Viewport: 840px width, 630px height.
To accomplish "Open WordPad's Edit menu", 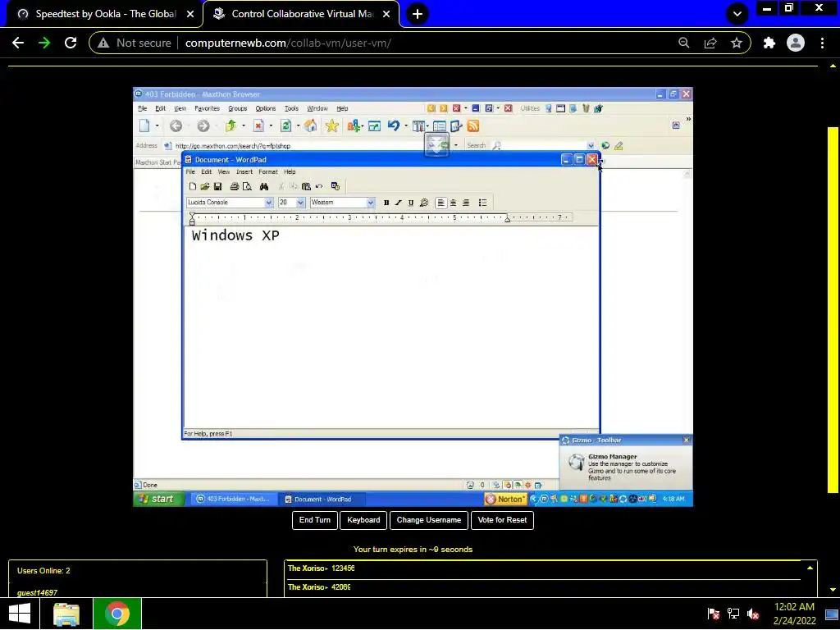I will click(x=206, y=172).
